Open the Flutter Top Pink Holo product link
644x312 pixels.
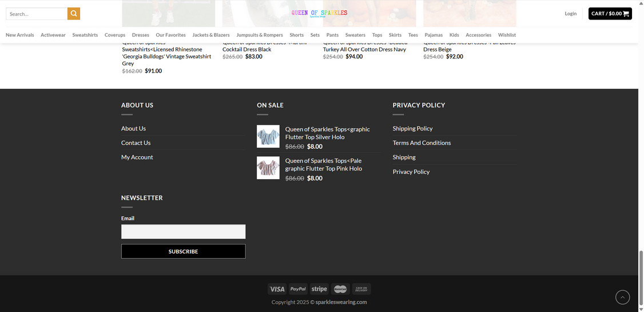(324, 164)
